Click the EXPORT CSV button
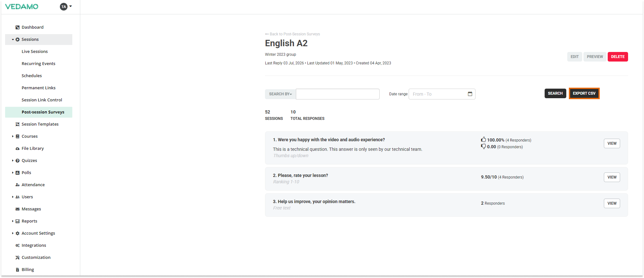Screen dimensions: 644x278 pyautogui.click(x=584, y=93)
